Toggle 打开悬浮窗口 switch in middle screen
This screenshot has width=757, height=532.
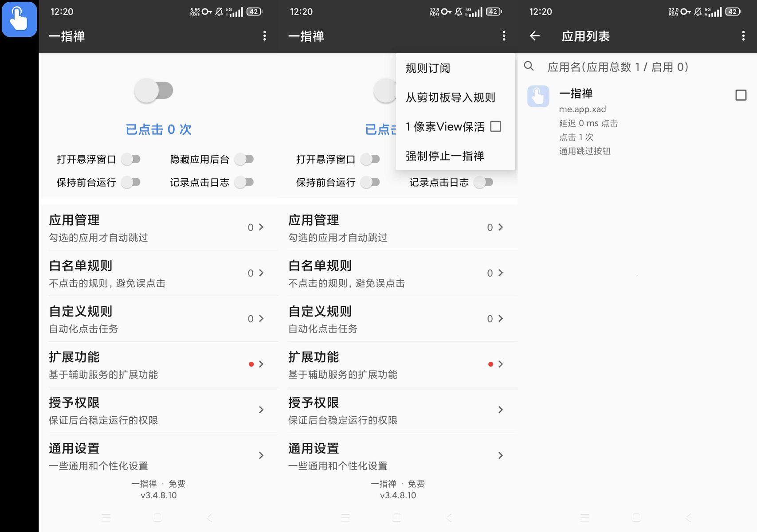click(x=370, y=159)
